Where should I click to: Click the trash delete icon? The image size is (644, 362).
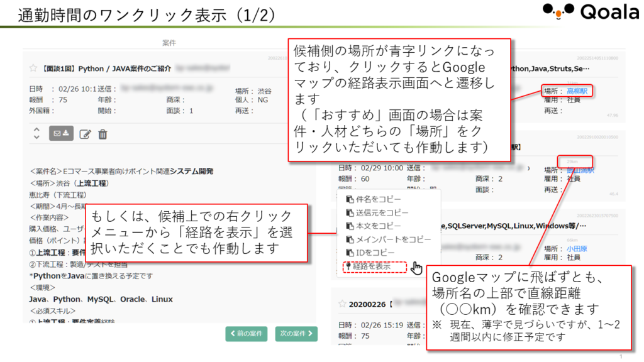[103, 134]
